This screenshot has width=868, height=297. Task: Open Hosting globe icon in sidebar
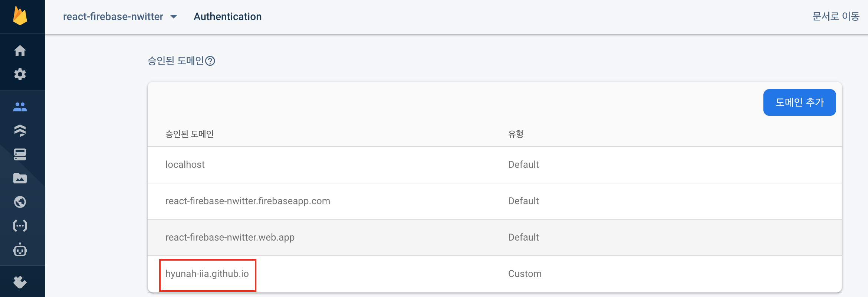pos(20,202)
